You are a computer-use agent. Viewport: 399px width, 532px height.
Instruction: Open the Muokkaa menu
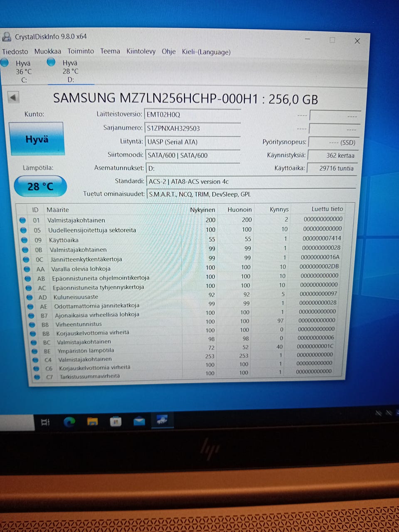[47, 52]
